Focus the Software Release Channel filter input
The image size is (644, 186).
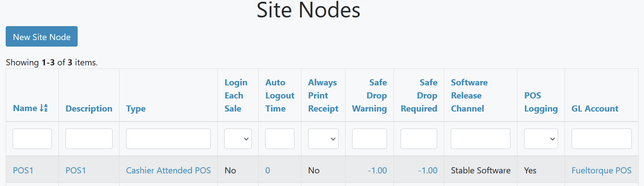(x=480, y=139)
